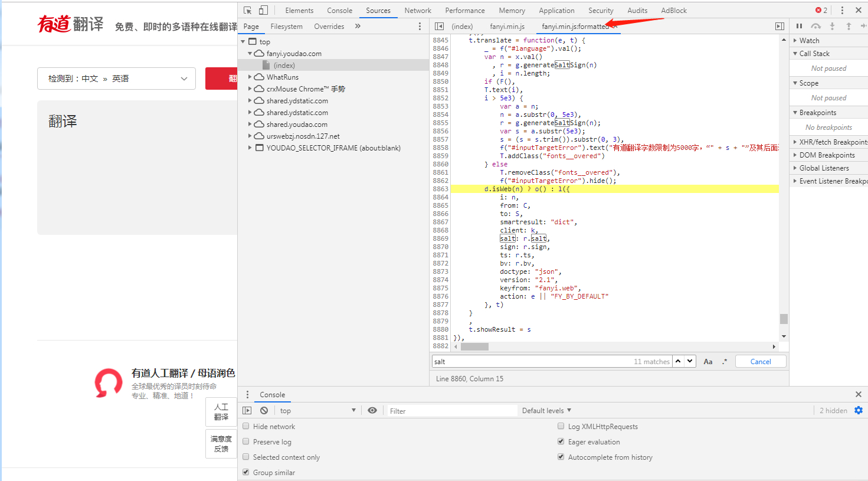The height and width of the screenshot is (481, 868).
Task: Open the DevTools customize menu (three dots)
Action: click(x=842, y=10)
